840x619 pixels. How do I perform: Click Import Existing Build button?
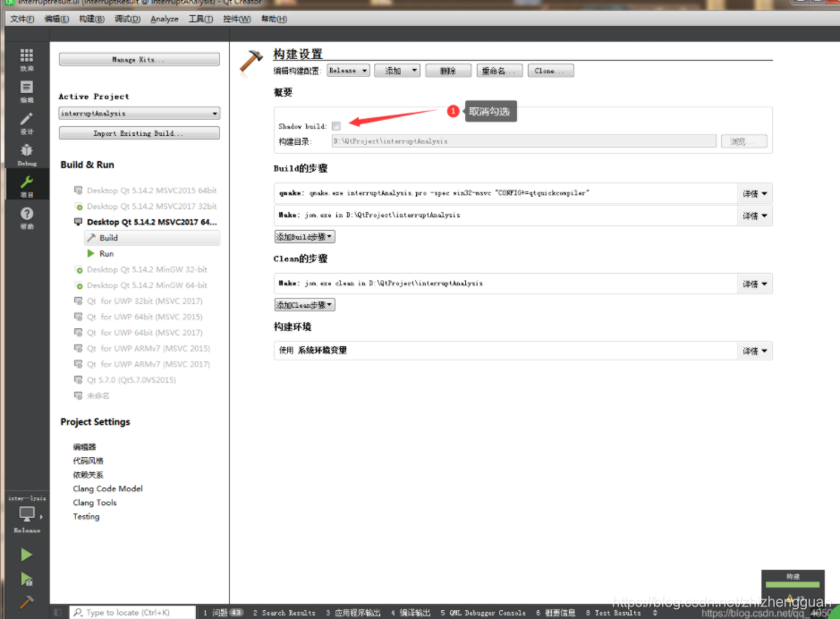pos(140,133)
